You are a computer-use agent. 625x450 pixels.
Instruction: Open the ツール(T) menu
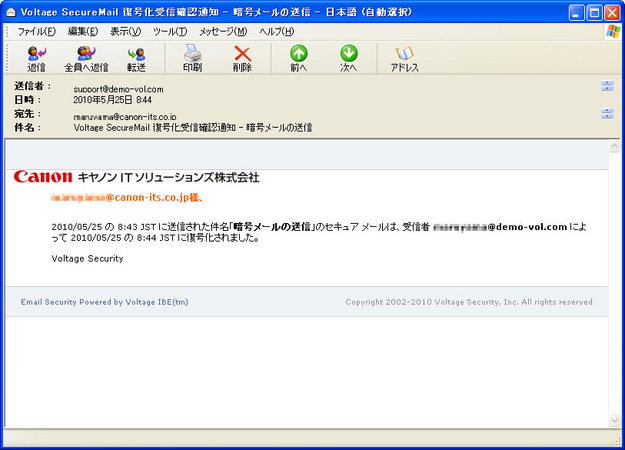coord(170,32)
